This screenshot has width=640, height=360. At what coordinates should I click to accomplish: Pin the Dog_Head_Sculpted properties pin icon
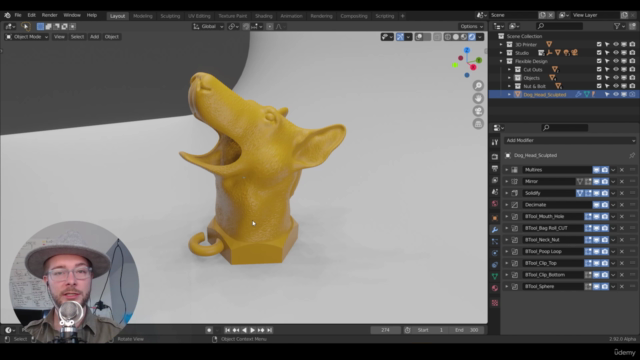point(632,156)
